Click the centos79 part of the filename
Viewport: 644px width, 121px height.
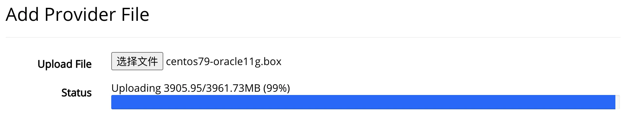(187, 61)
